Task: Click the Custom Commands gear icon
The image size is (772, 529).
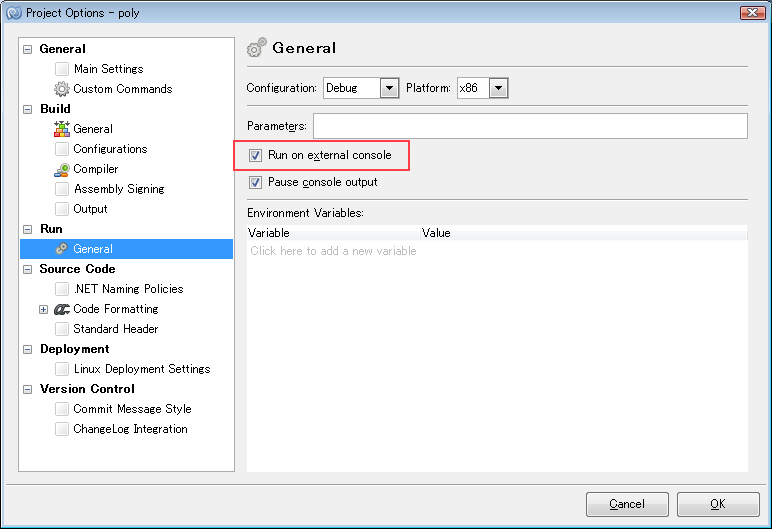Action: pos(62,89)
